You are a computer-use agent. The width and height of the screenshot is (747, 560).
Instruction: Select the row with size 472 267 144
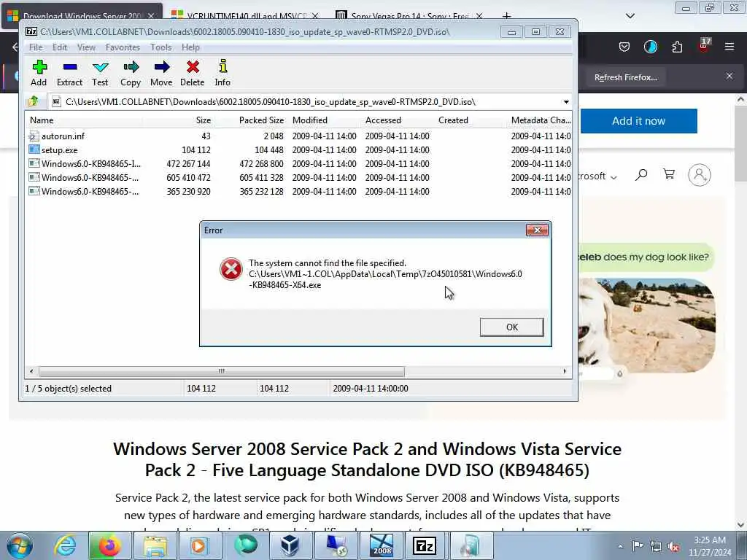click(299, 164)
